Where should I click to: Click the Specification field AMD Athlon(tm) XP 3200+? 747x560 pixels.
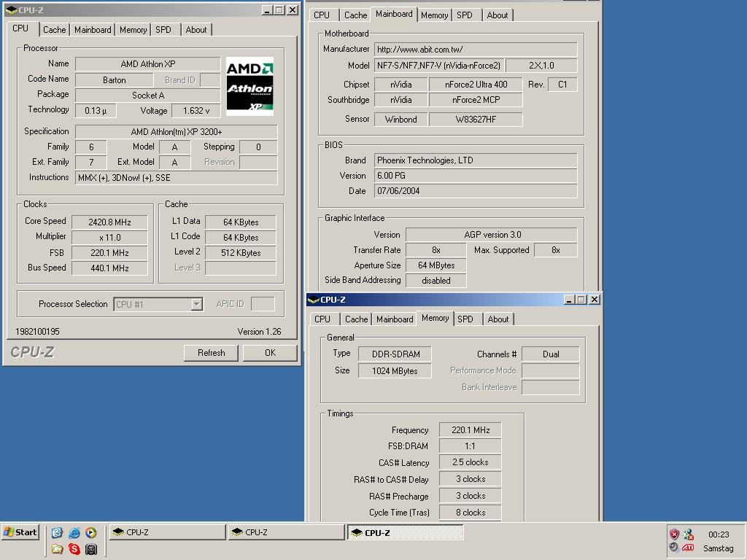pos(177,132)
